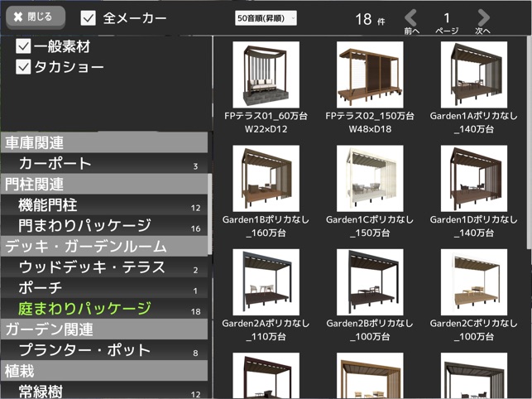Select the FPテラス01_60万台 thumbnail

pyautogui.click(x=266, y=75)
